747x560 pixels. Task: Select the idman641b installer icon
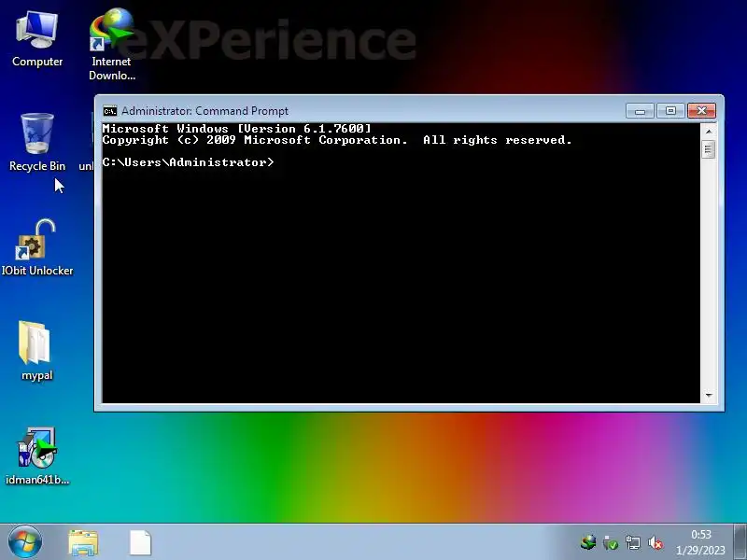point(37,455)
